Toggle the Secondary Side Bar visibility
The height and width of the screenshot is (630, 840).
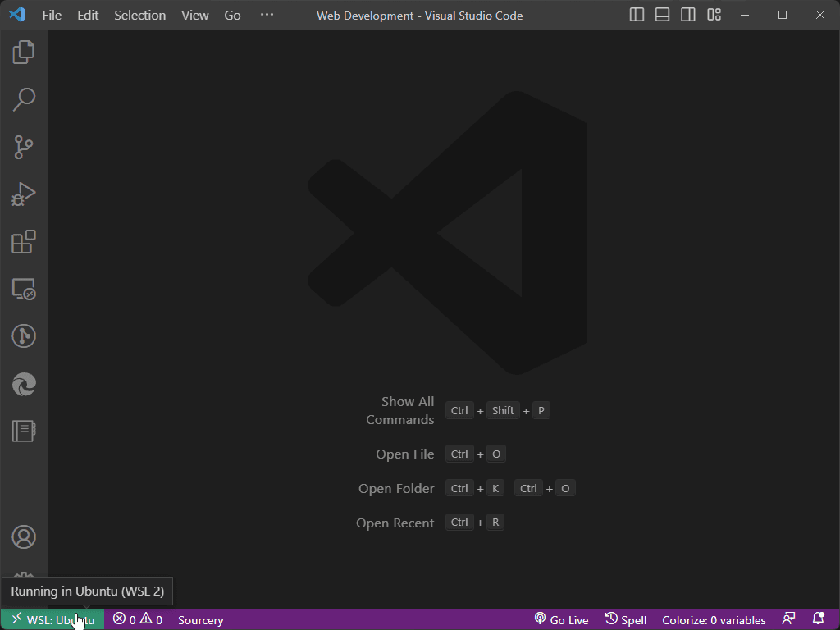[x=688, y=14]
